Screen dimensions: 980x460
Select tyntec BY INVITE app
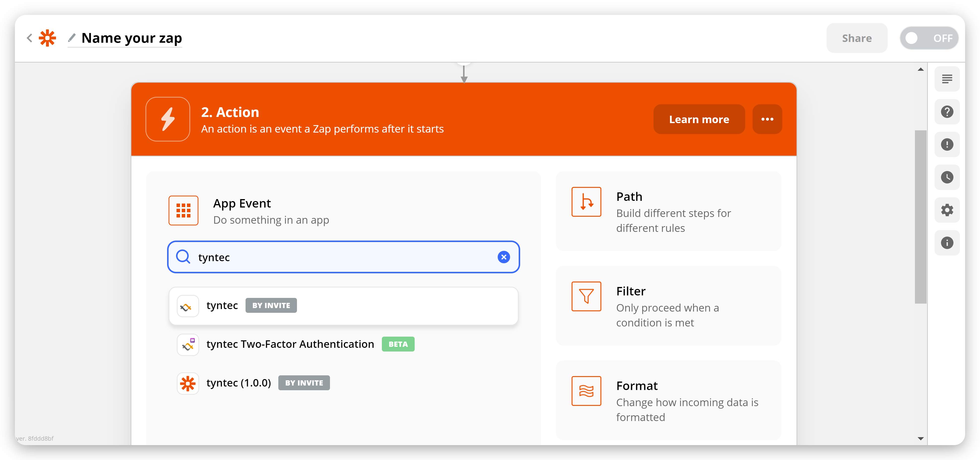pyautogui.click(x=343, y=305)
